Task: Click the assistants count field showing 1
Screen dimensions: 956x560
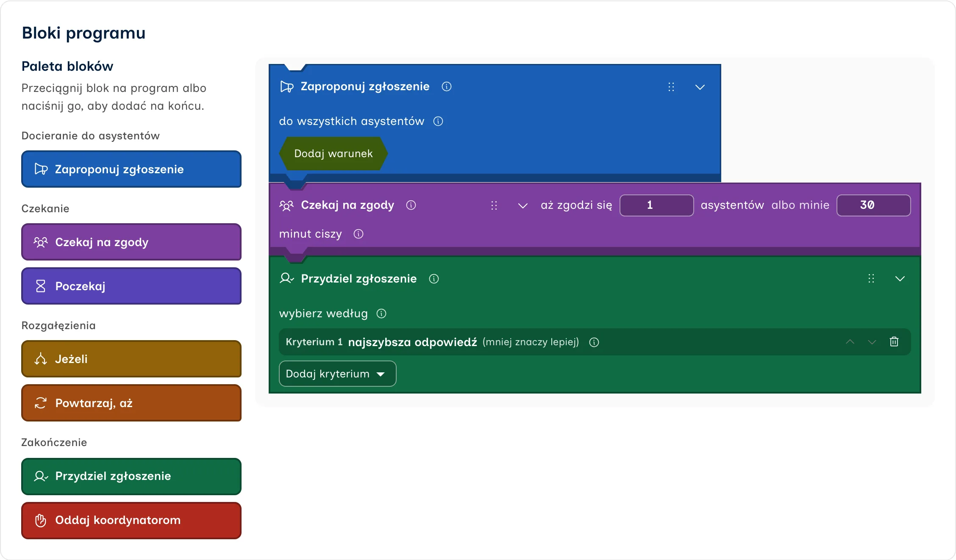Action: click(x=657, y=205)
